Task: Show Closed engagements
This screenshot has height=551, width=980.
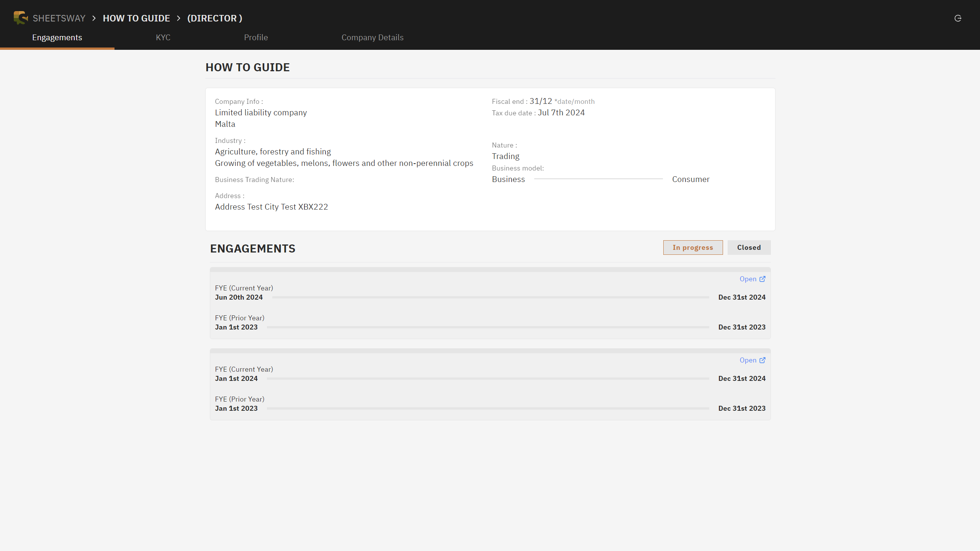Action: point(749,248)
